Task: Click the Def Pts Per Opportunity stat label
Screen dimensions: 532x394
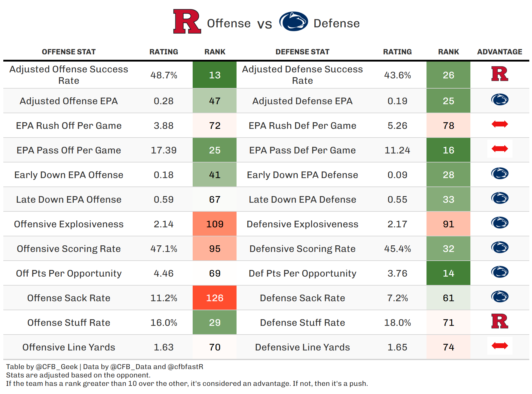Action: coord(302,274)
